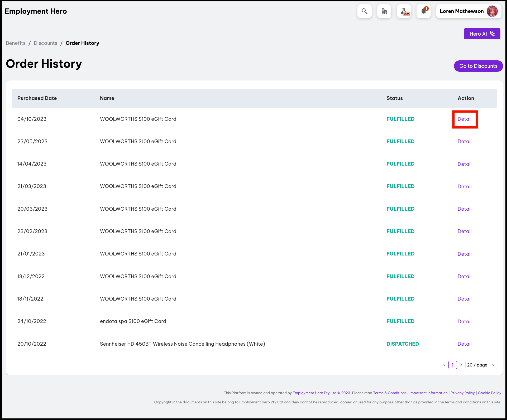Screen dimensions: 507x420
Task: Expand the 20 / page dropdown
Action: (x=481, y=365)
